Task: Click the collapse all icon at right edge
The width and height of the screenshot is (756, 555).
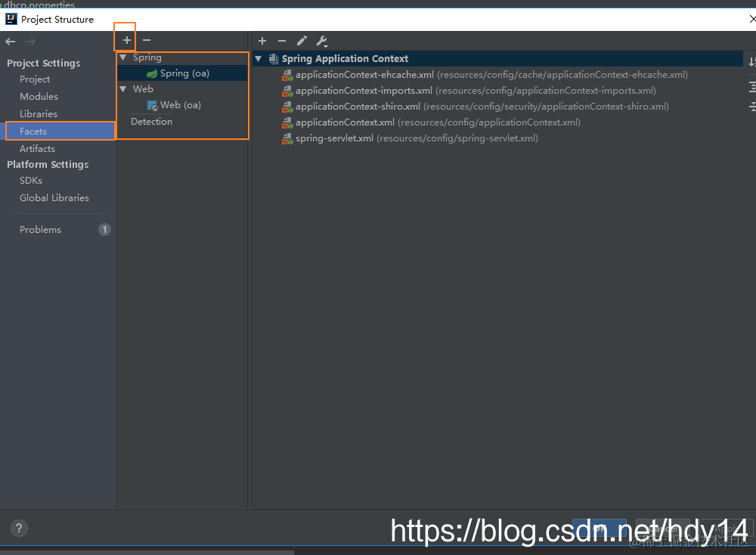Action: (x=752, y=107)
